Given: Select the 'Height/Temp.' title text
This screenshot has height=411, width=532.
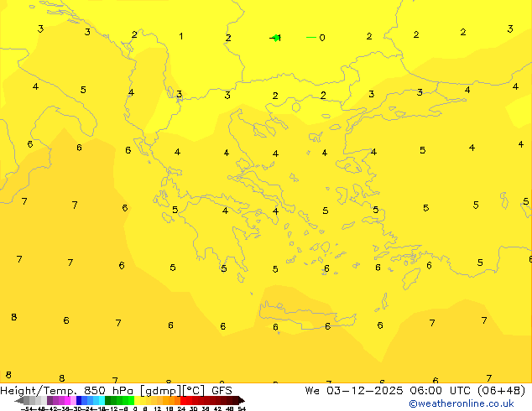Looking at the screenshot, I should tap(38, 391).
